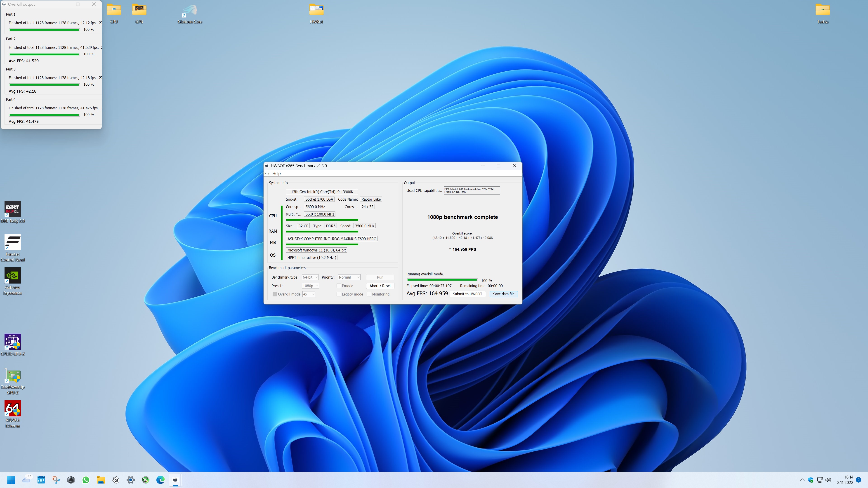Open WhatsApp from the taskbar
Viewport: 868px width, 488px height.
point(86,480)
